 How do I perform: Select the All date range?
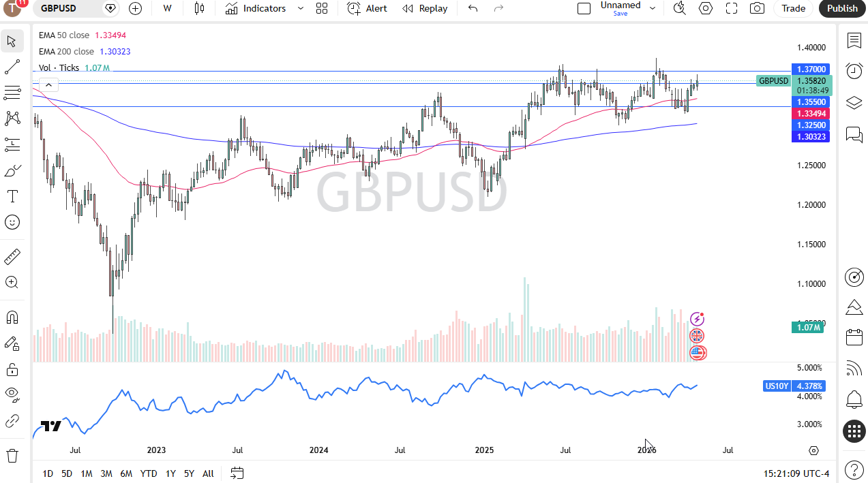[208, 473]
